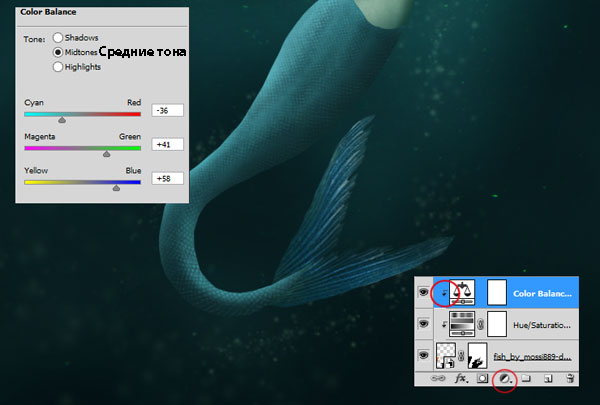Click the Color Balance scales adjustment thumbnail

coord(462,292)
